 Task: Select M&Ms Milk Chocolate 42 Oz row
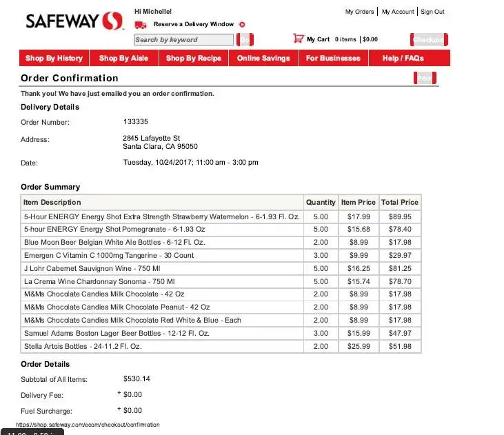pos(221,294)
